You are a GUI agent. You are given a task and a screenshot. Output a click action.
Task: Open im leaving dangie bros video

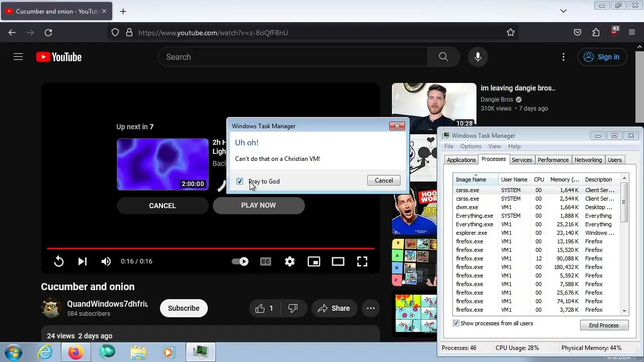434,106
